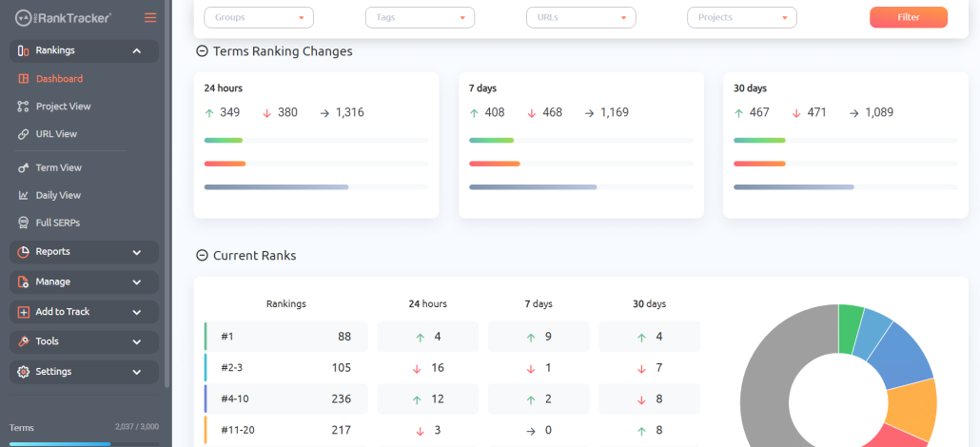This screenshot has height=447, width=980.
Task: Click the 30 days gray progress bar
Action: point(794,187)
